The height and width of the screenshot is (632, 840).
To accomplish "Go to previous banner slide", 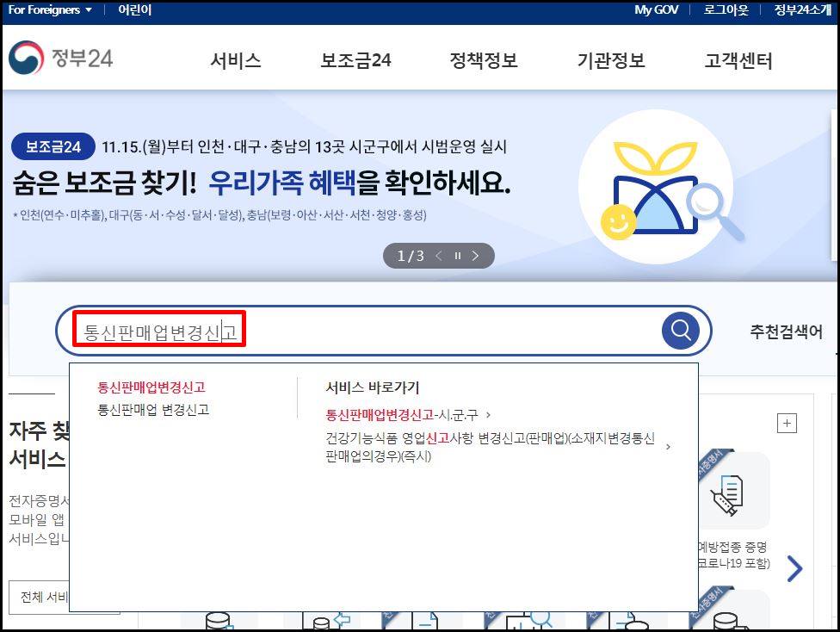I will coord(439,256).
